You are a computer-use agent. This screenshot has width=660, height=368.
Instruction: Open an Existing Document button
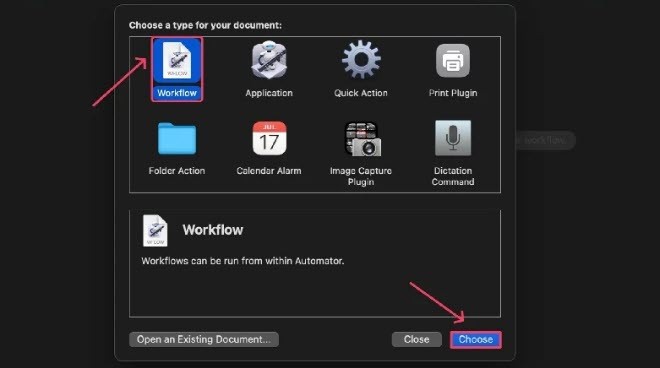coord(204,339)
